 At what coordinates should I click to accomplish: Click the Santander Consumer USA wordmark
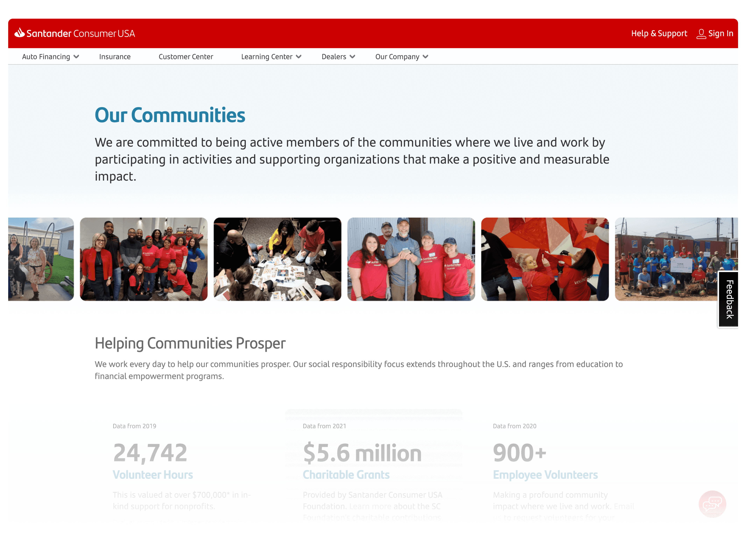[80, 33]
